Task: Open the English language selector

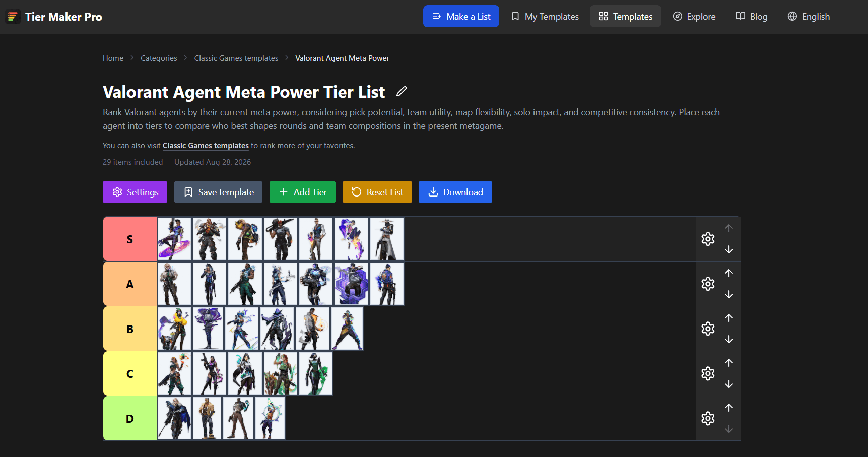Action: coord(809,16)
